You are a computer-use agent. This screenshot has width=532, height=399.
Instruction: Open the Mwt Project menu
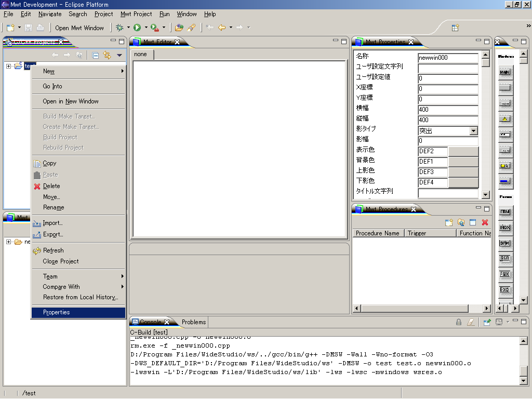point(136,14)
